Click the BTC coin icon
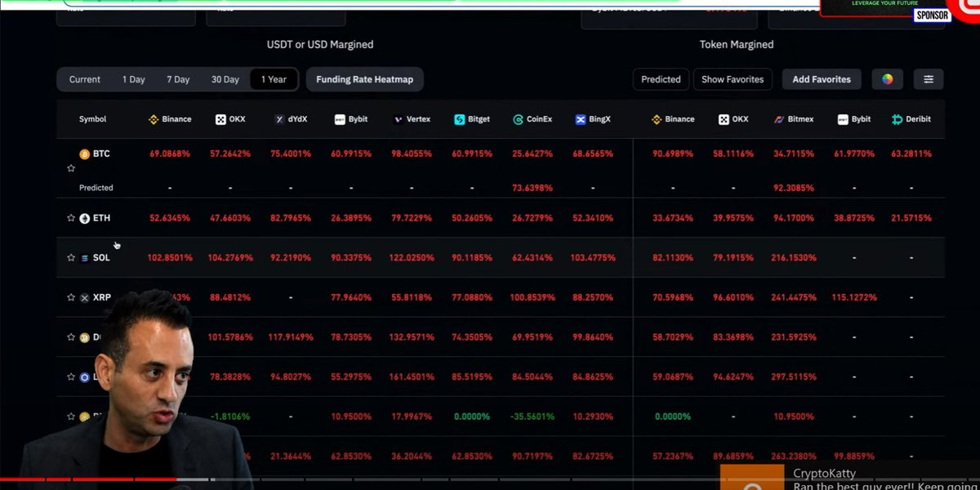The image size is (980, 490). [85, 154]
